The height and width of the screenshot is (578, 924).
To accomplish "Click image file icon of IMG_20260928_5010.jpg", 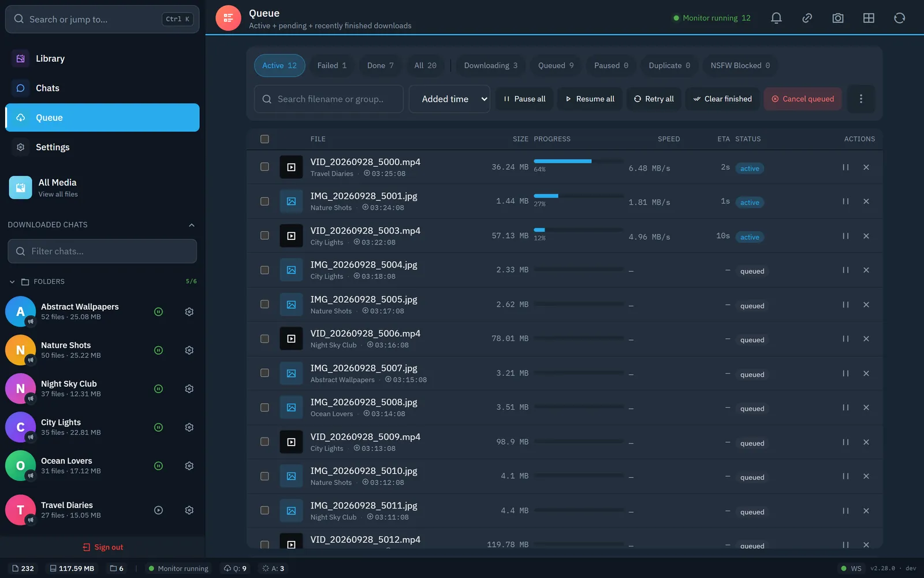I will [291, 476].
